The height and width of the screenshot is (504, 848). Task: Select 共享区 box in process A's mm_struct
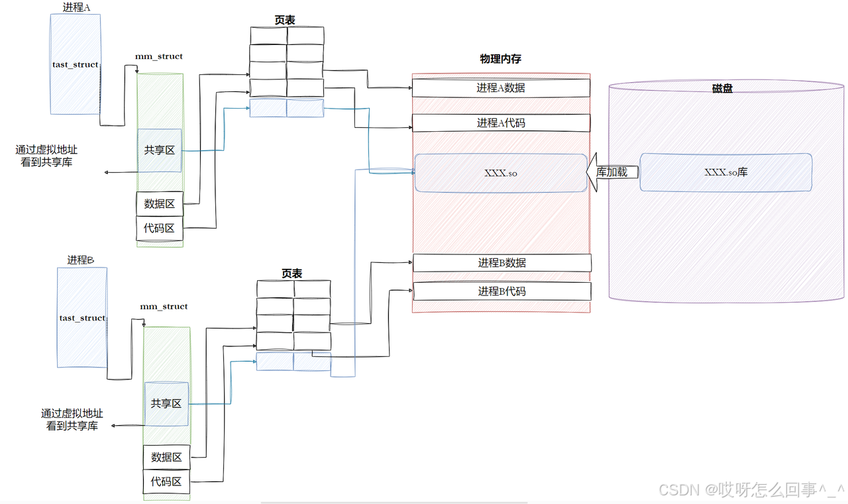pos(160,150)
